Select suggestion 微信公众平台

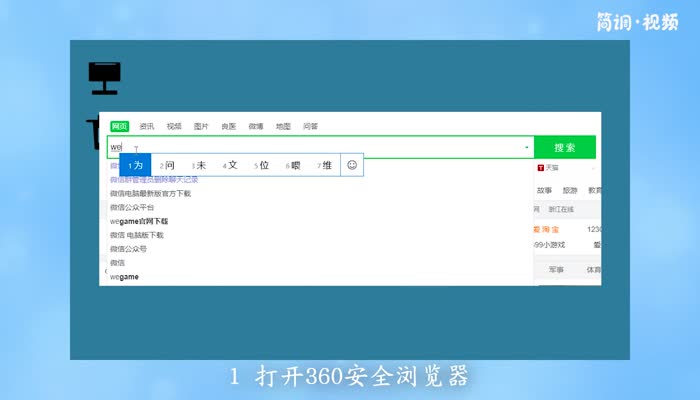coord(132,207)
